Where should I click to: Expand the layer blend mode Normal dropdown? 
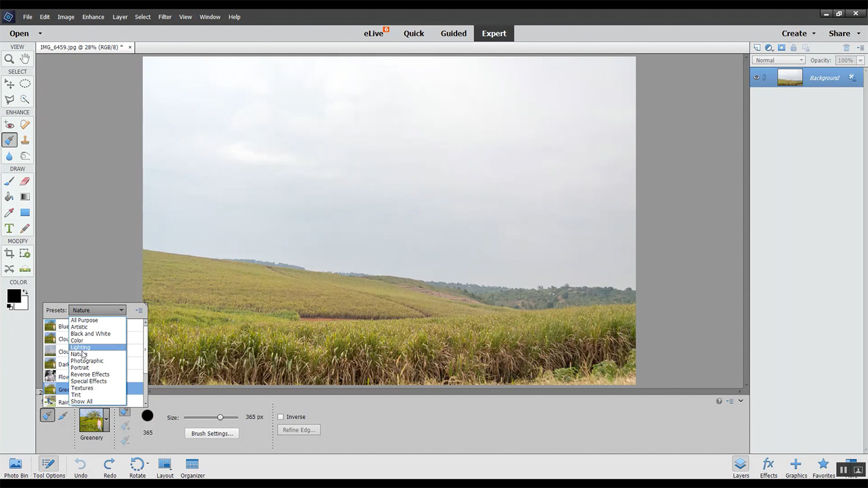[778, 60]
